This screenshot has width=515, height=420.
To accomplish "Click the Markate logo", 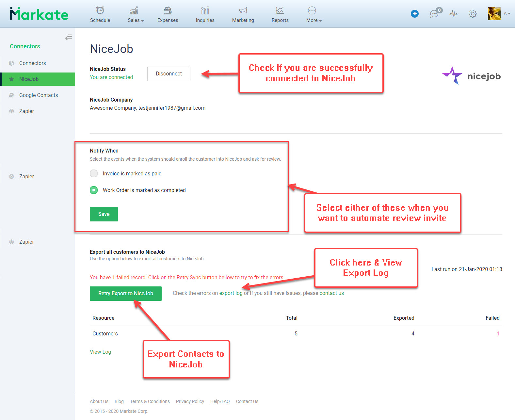I will [x=39, y=14].
